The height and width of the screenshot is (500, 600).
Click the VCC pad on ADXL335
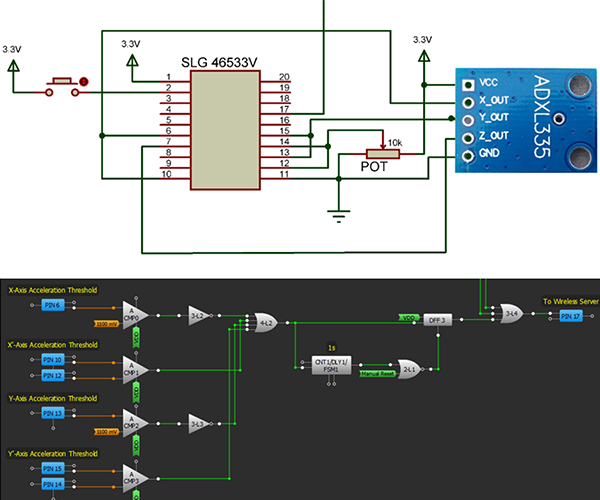468,85
